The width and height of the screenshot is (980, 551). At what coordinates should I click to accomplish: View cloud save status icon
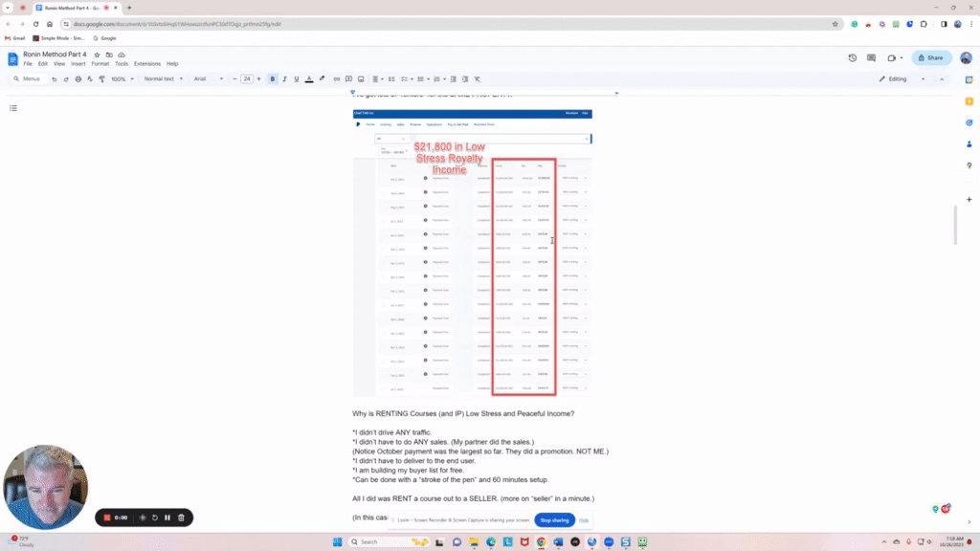point(122,55)
